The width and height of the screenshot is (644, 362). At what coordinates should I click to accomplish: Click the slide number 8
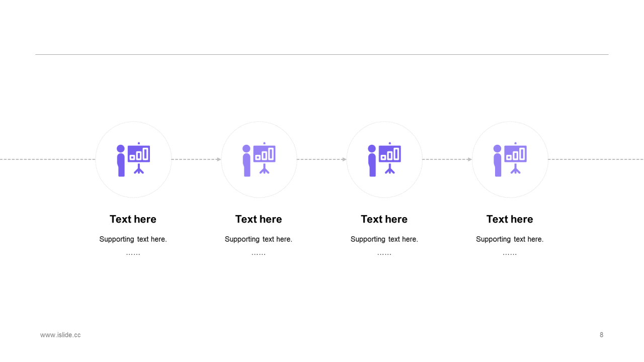[601, 335]
